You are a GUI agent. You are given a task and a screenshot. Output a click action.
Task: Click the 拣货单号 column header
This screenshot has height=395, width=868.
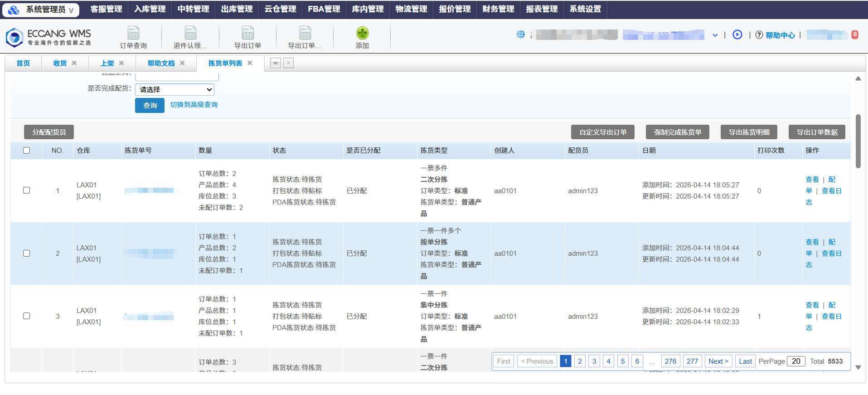coord(138,150)
